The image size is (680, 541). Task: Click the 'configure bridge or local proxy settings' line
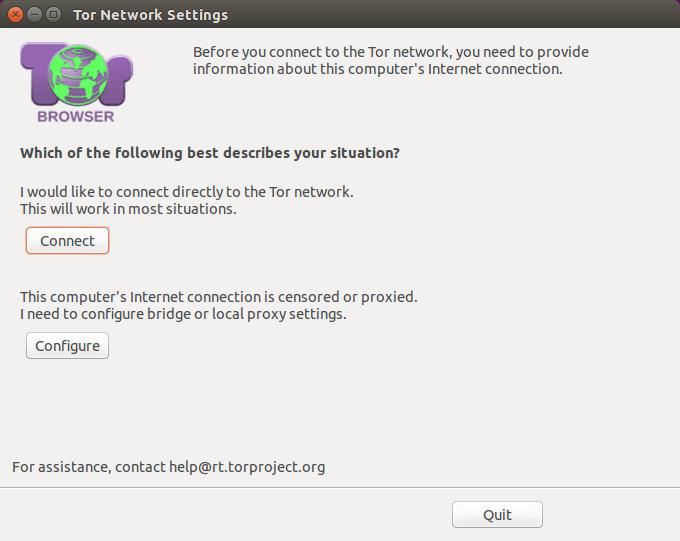tap(183, 314)
